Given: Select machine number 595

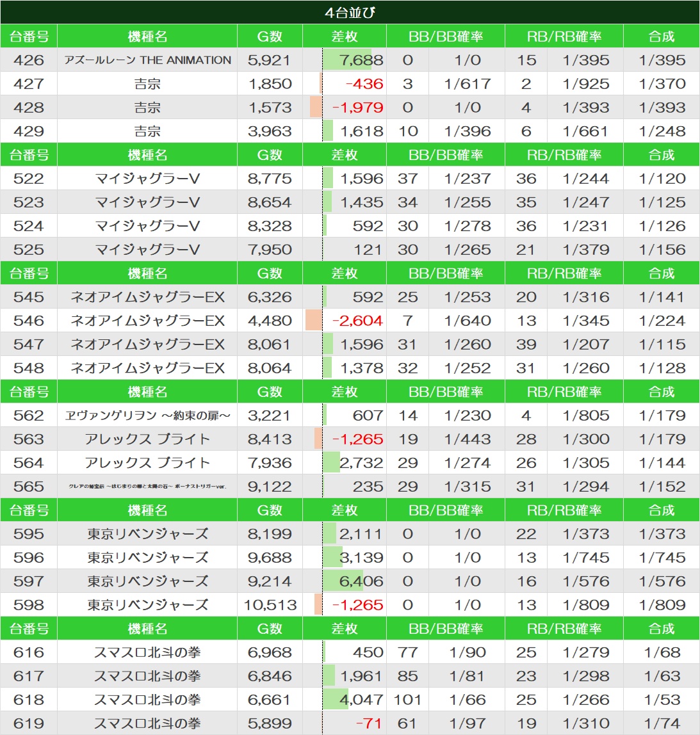Looking at the screenshot, I should pyautogui.click(x=29, y=534).
